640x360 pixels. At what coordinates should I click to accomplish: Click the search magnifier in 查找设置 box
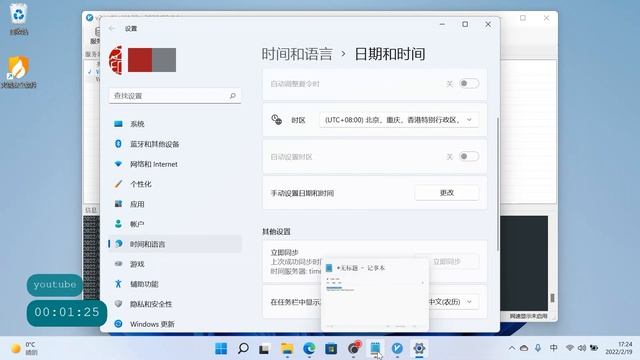233,96
